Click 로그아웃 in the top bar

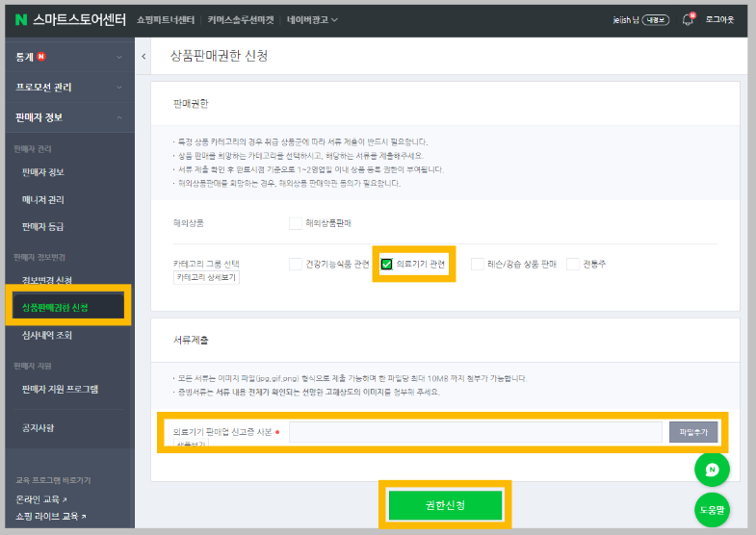(x=719, y=20)
